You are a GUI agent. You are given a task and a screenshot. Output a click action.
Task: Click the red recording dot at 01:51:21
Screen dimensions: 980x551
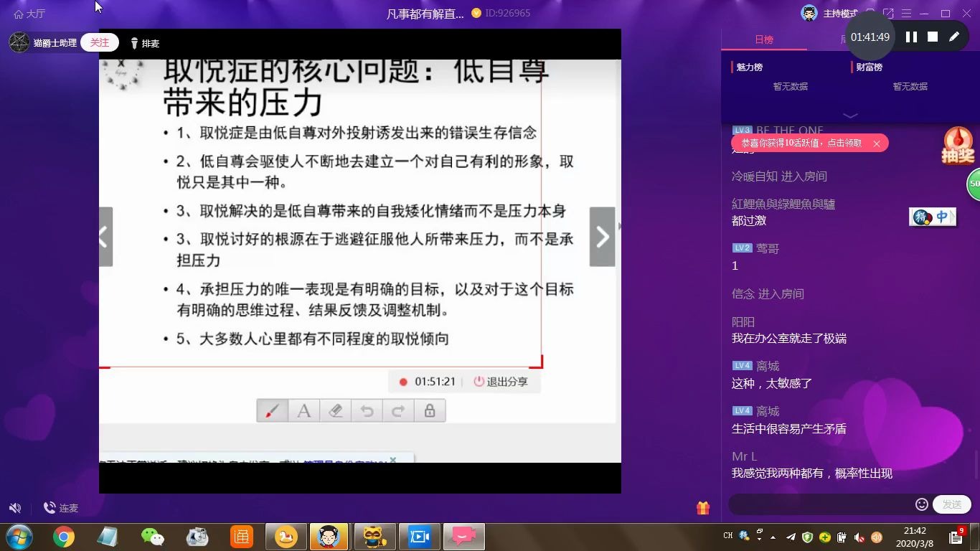click(403, 382)
